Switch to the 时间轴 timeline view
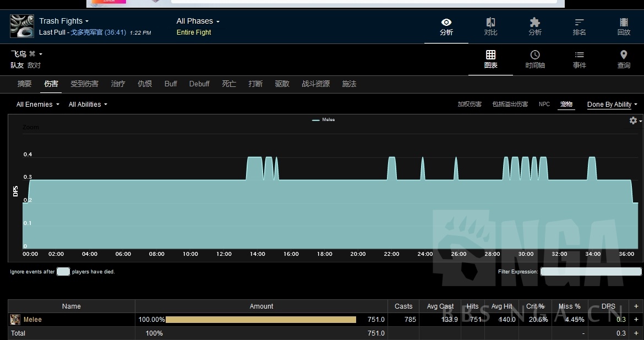The height and width of the screenshot is (340, 644). (534, 59)
